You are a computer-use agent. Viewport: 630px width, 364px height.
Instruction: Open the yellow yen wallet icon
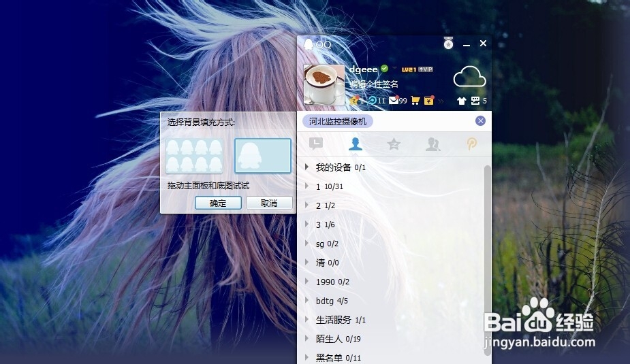pos(429,100)
